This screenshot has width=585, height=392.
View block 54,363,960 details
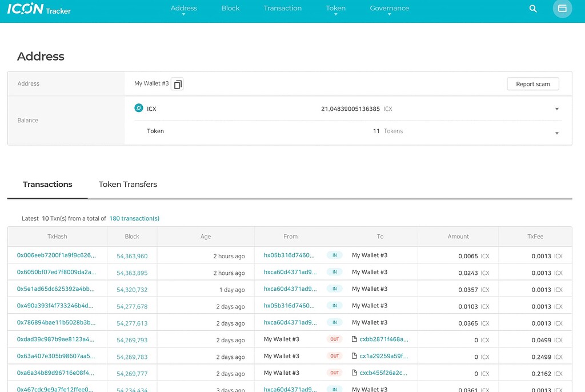coord(132,256)
